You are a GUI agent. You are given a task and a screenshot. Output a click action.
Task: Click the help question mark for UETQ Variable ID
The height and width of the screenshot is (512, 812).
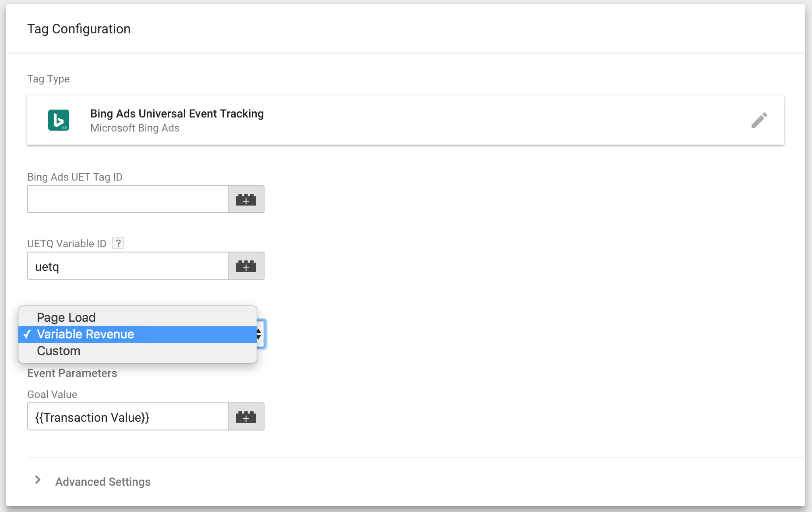[x=118, y=243]
